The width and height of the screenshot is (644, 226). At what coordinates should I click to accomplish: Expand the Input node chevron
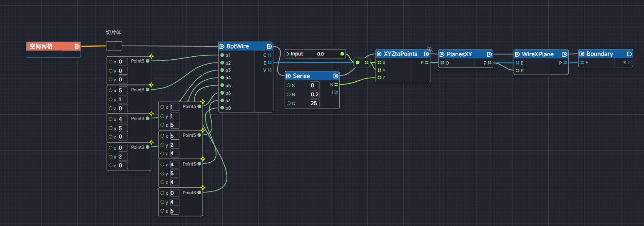coord(288,54)
